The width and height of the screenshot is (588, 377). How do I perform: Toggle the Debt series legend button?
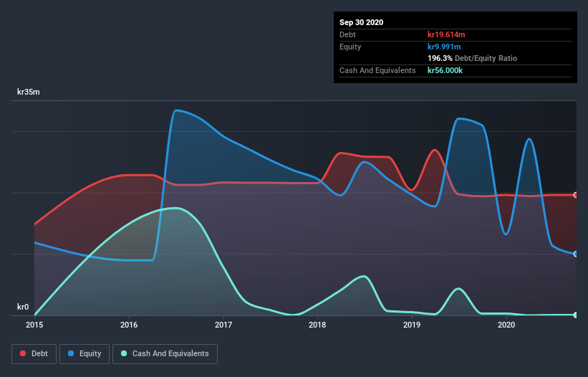click(x=34, y=354)
